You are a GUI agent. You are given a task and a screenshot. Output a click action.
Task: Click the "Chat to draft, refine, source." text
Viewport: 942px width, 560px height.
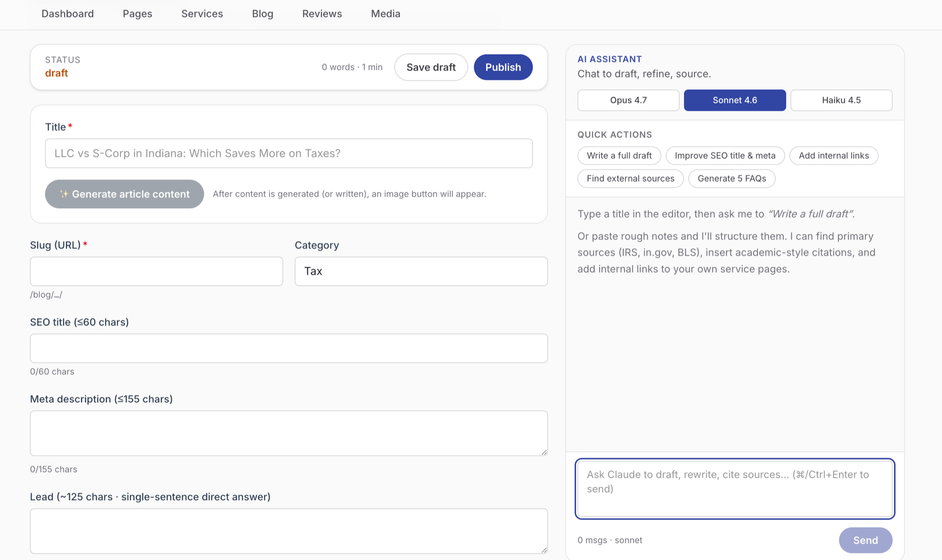[x=644, y=74]
